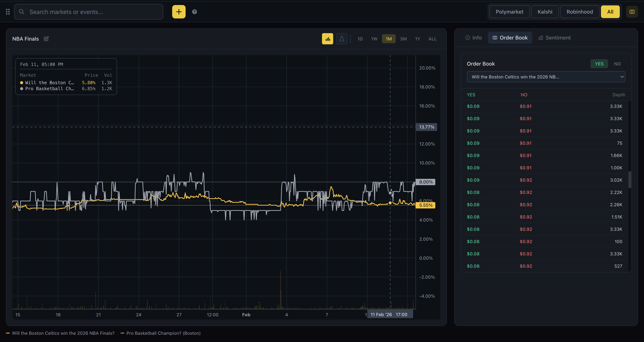Filter by Kalshi platform

click(x=545, y=12)
